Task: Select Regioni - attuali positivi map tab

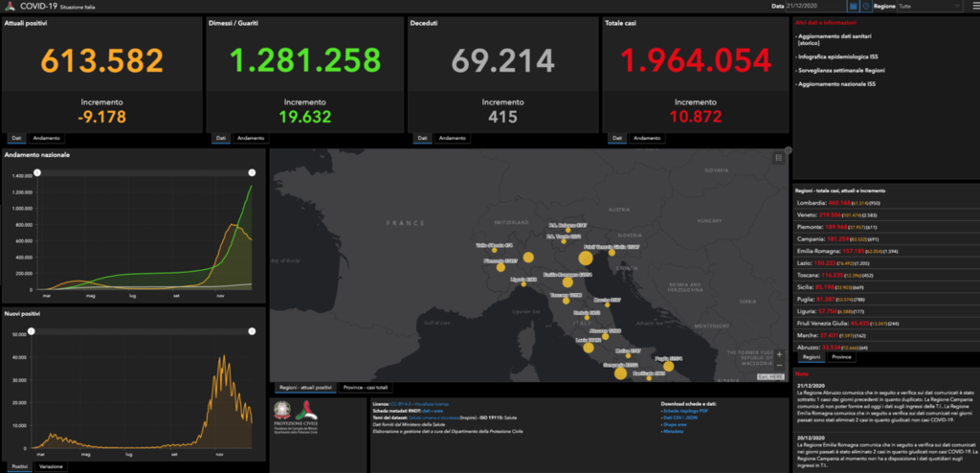Action: coord(305,388)
